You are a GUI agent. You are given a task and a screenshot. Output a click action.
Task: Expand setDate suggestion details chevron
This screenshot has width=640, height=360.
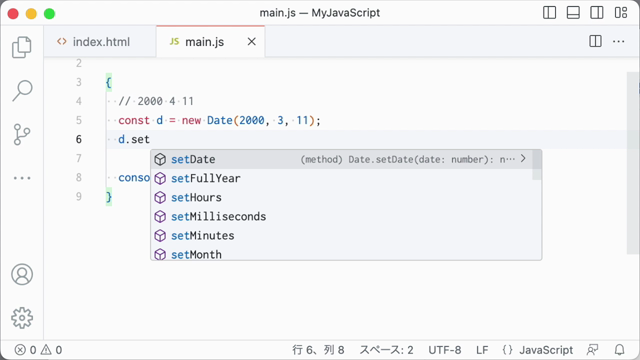tap(523, 159)
